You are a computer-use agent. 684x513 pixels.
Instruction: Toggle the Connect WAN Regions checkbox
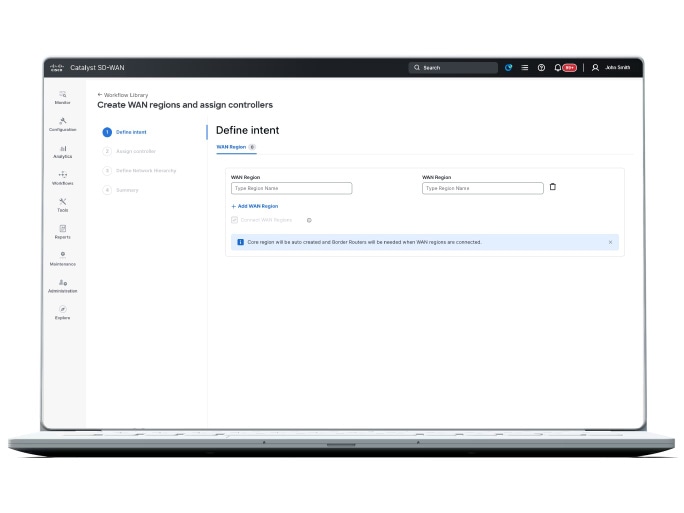[x=234, y=219]
